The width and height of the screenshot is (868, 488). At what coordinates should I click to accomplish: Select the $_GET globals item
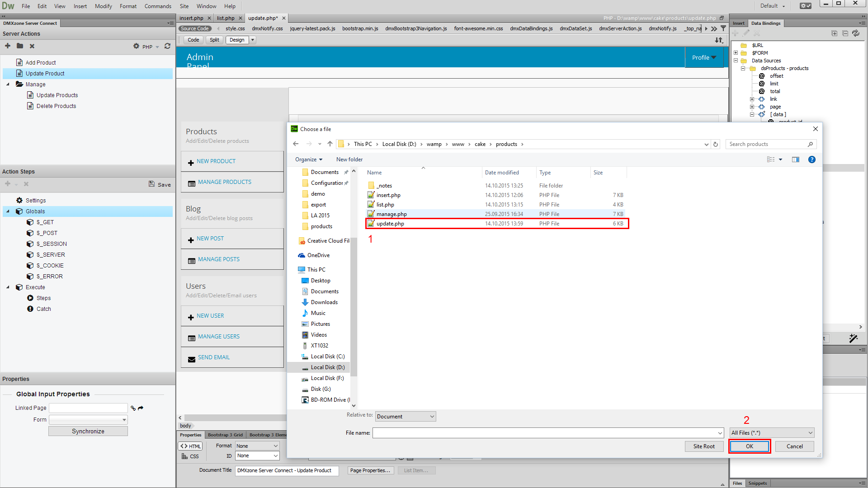coord(45,222)
